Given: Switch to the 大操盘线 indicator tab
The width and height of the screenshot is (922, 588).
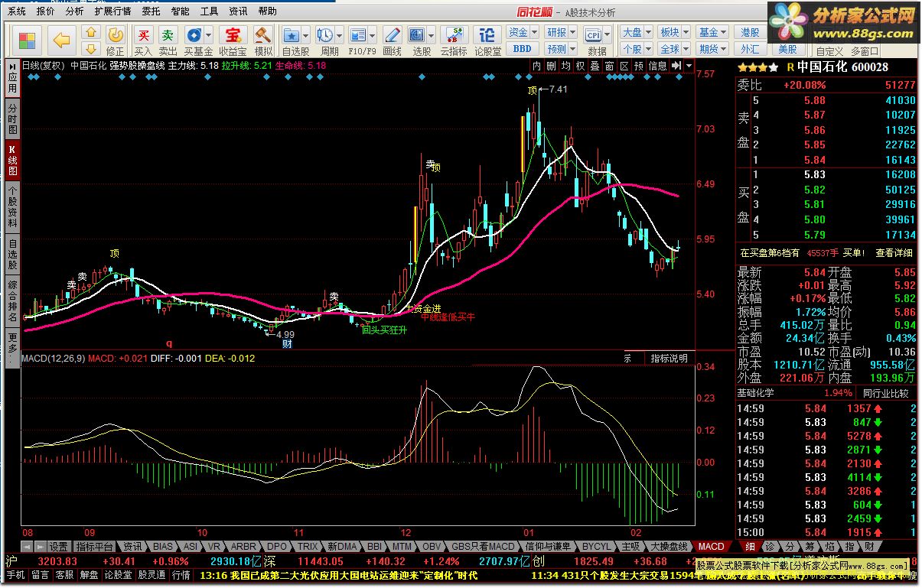Looking at the screenshot, I should 669,547.
